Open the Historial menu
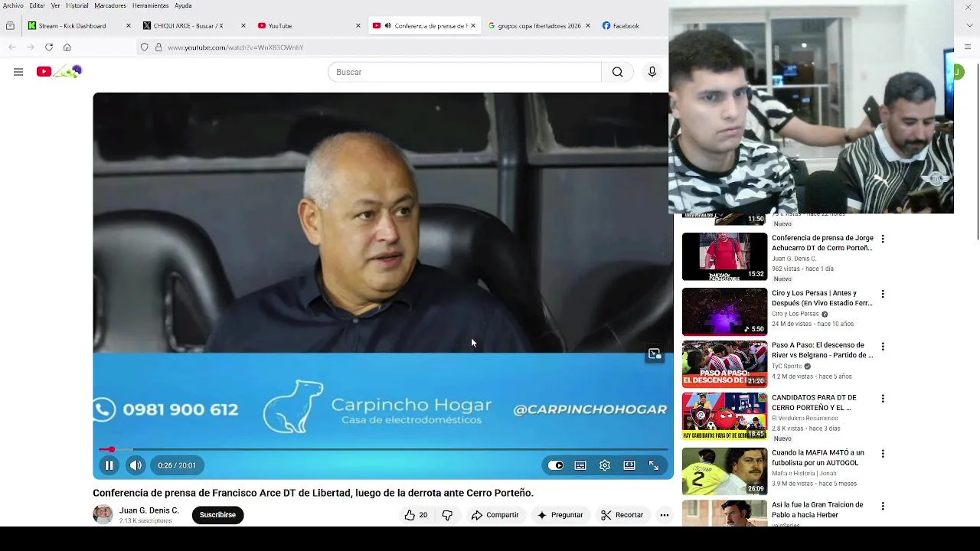 pyautogui.click(x=77, y=5)
